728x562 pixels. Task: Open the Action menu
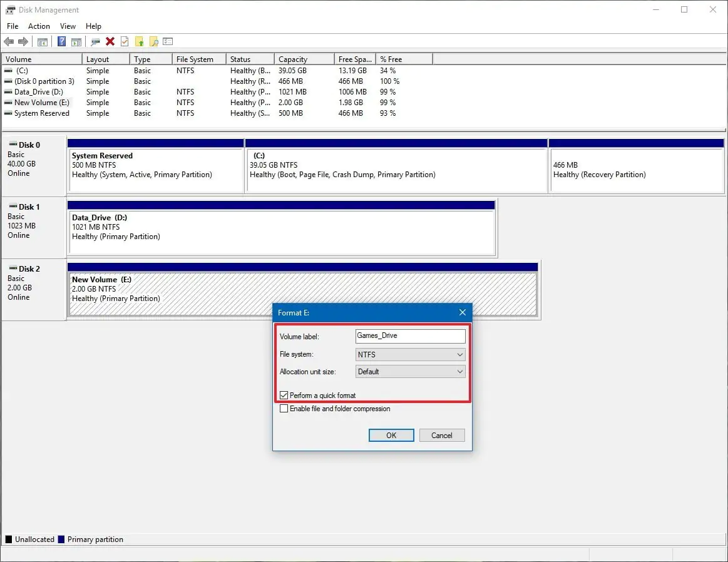[39, 26]
